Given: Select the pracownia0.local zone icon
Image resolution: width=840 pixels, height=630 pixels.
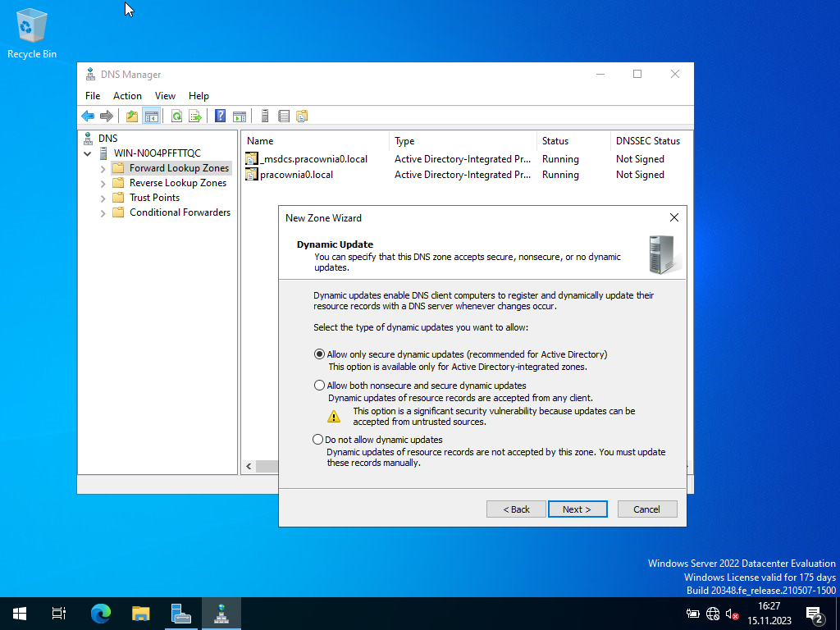Looking at the screenshot, I should tap(251, 174).
